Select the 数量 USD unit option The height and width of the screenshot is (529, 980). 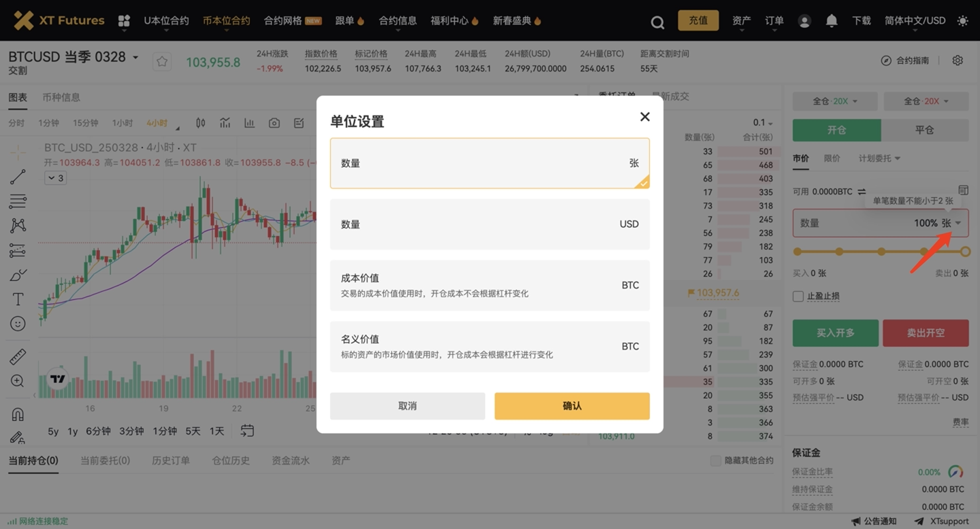pyautogui.click(x=489, y=224)
